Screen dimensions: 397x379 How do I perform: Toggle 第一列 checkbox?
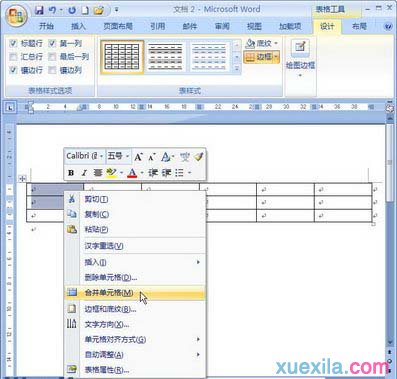[52, 43]
